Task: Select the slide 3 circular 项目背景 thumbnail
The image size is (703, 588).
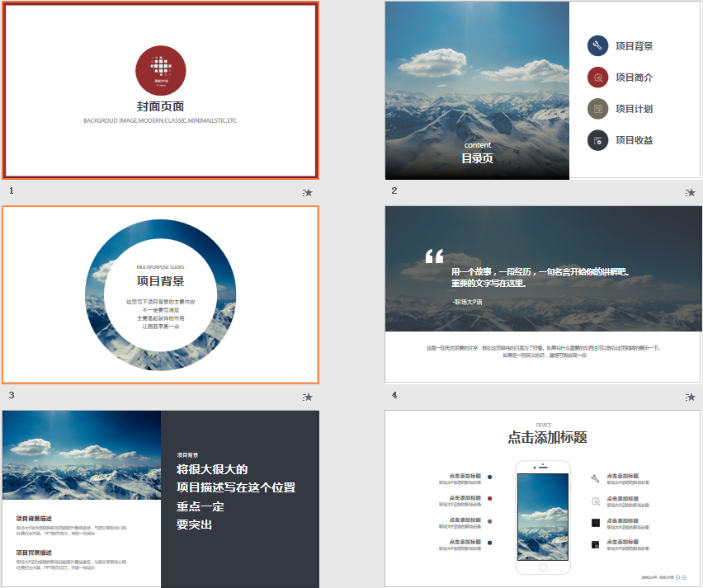Action: pos(161,295)
